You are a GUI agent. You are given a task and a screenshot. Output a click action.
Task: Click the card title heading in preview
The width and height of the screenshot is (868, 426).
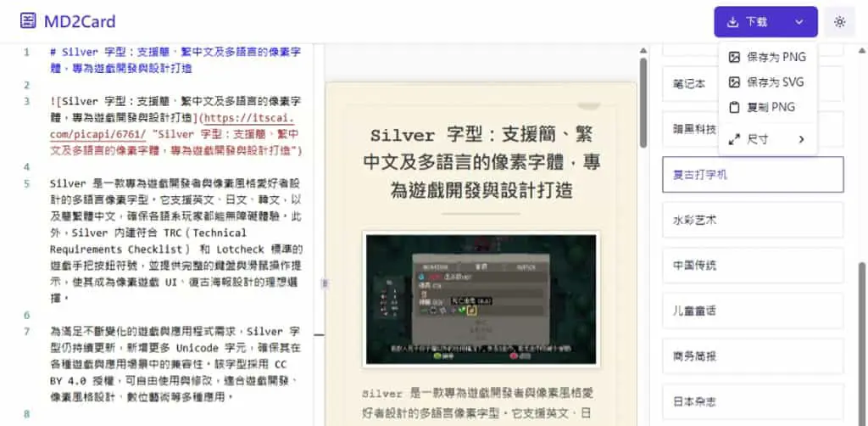(x=481, y=163)
